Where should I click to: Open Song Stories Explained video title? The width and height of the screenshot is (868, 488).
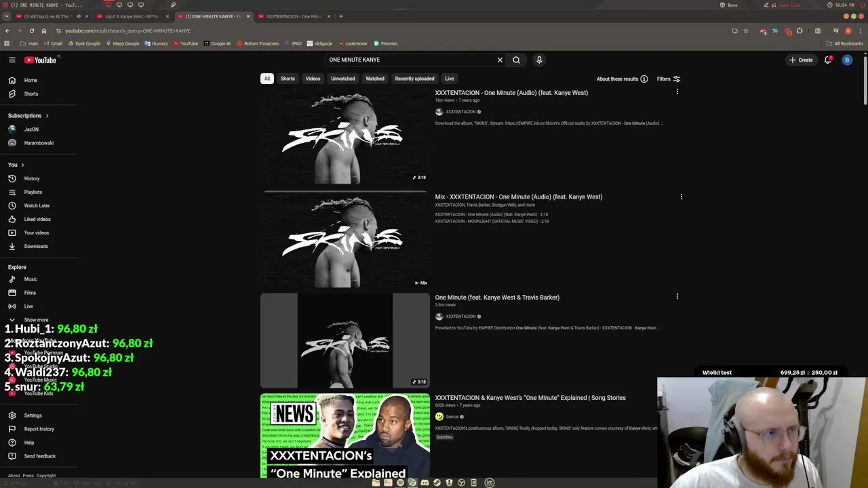click(x=530, y=398)
